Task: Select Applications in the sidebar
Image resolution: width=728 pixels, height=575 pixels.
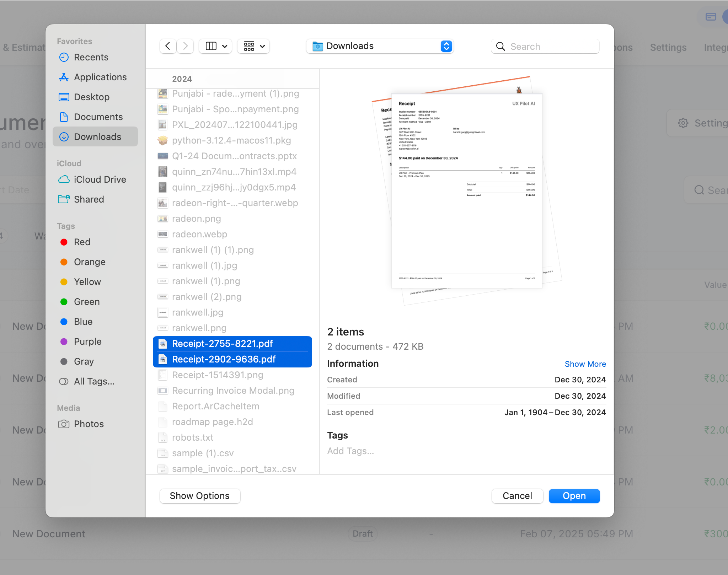Action: 100,77
